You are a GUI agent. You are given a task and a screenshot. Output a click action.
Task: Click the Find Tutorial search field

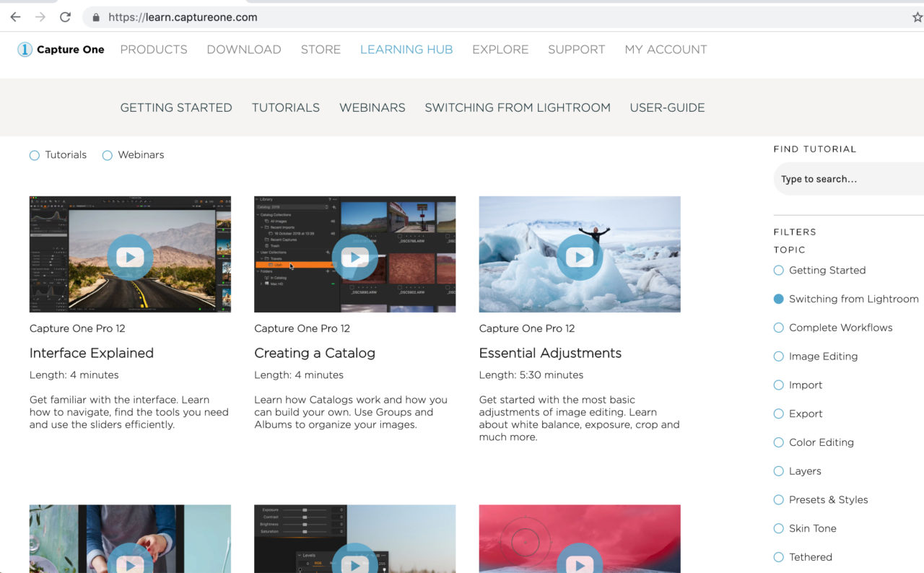pyautogui.click(x=849, y=179)
